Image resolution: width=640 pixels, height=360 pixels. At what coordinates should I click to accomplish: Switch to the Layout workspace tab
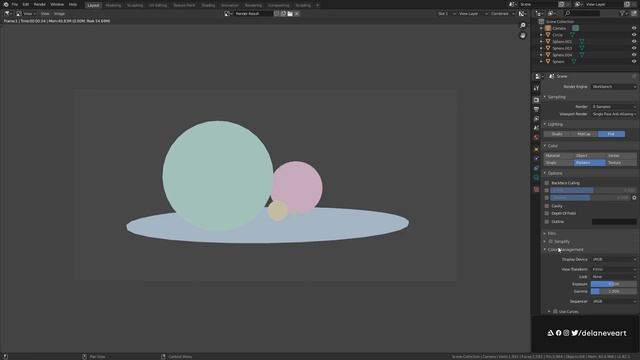tap(93, 5)
